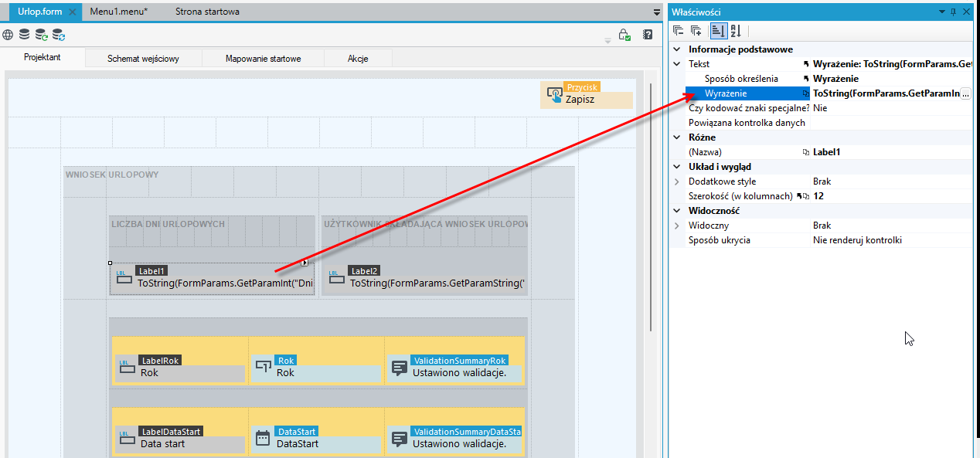
Task: Open the Właściwości panel options dropdown arrow
Action: coord(941,12)
